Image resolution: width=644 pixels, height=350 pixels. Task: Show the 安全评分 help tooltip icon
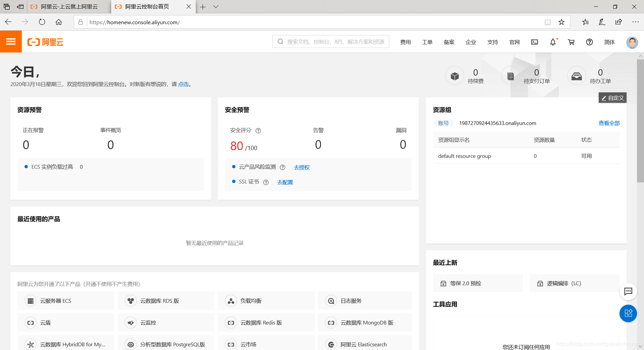pyautogui.click(x=258, y=131)
